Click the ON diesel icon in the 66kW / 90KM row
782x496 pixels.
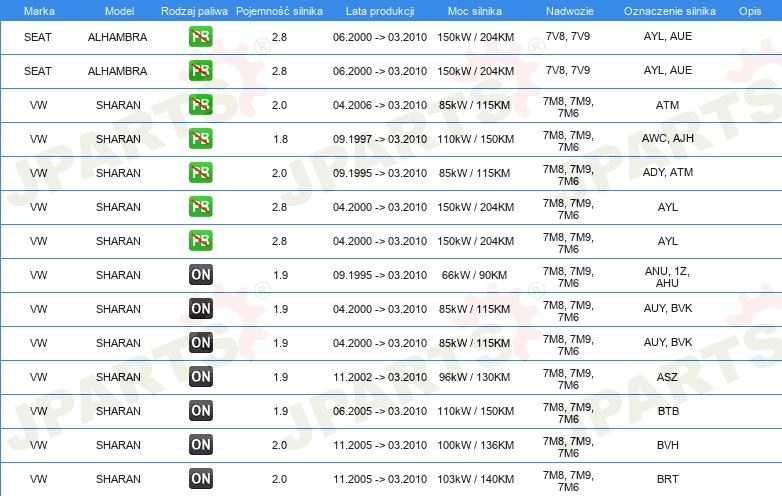[200, 275]
